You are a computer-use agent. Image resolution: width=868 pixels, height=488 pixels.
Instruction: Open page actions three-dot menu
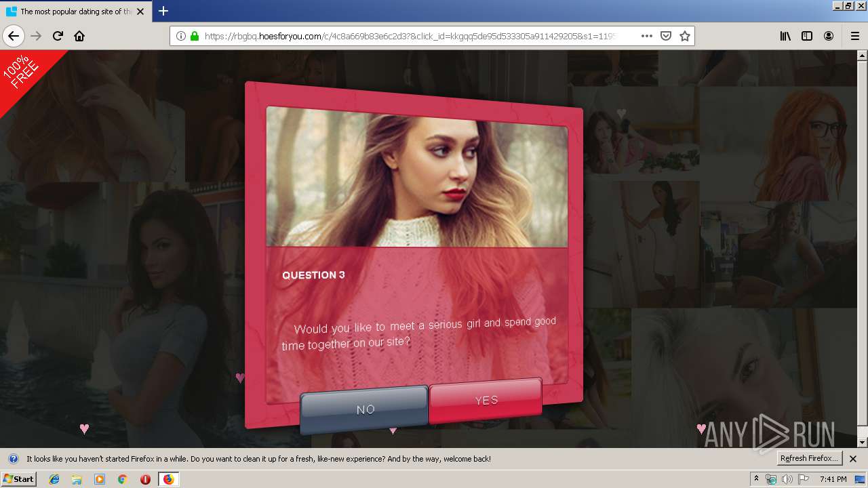[x=647, y=36]
